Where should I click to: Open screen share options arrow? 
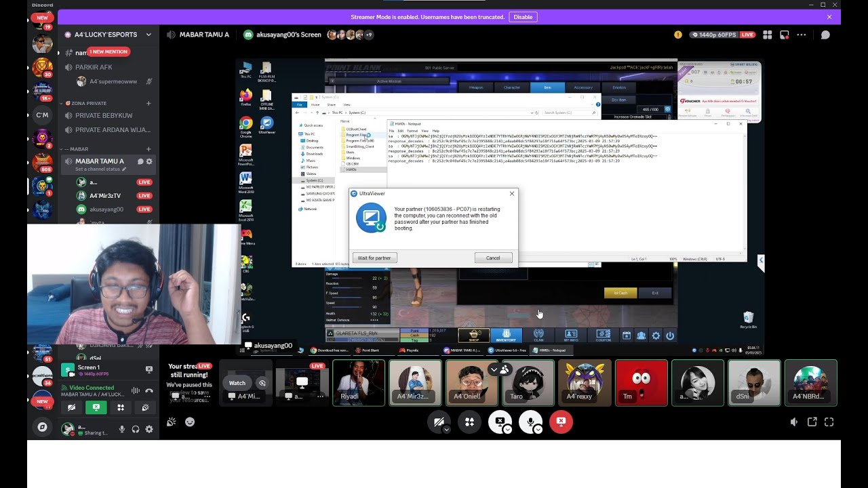coord(507,430)
